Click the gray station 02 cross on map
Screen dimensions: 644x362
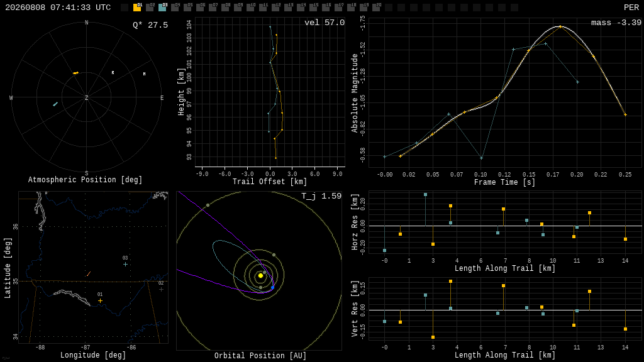(x=162, y=289)
